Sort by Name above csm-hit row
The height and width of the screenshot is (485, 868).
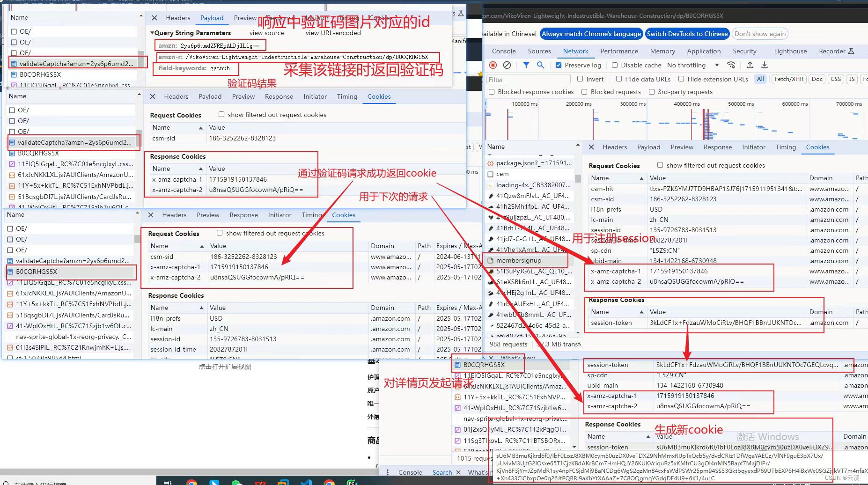617,178
